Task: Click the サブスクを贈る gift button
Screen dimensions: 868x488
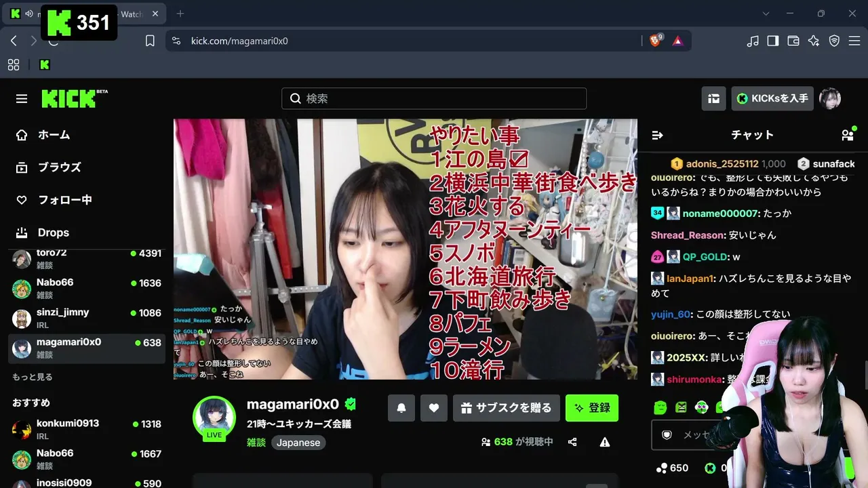Action: (507, 408)
